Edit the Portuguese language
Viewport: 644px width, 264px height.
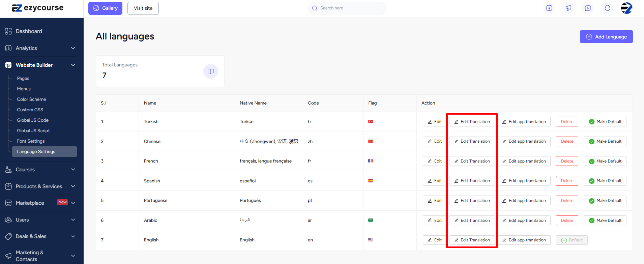(x=435, y=201)
